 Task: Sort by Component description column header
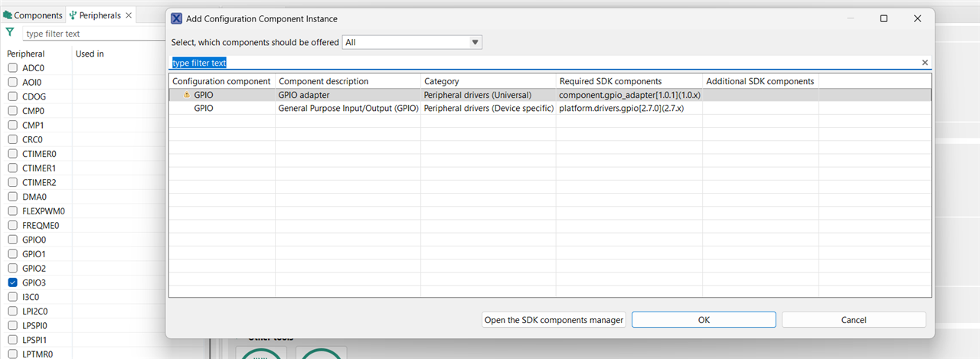point(348,81)
